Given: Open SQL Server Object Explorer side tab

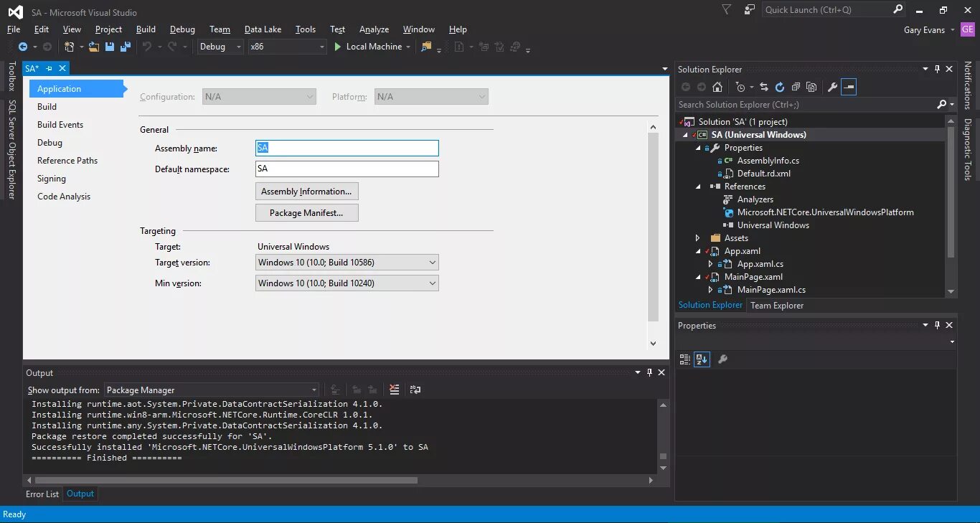Looking at the screenshot, I should [x=11, y=150].
